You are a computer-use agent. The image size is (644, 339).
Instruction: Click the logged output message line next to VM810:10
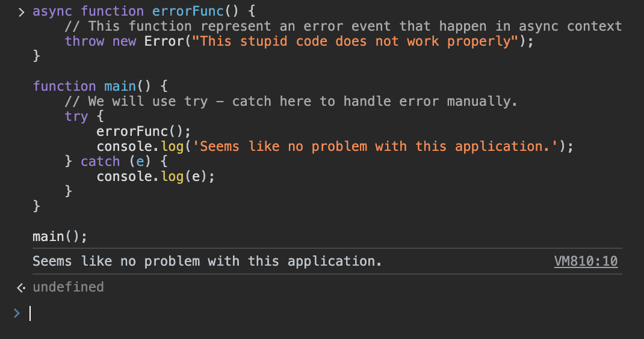tap(208, 261)
